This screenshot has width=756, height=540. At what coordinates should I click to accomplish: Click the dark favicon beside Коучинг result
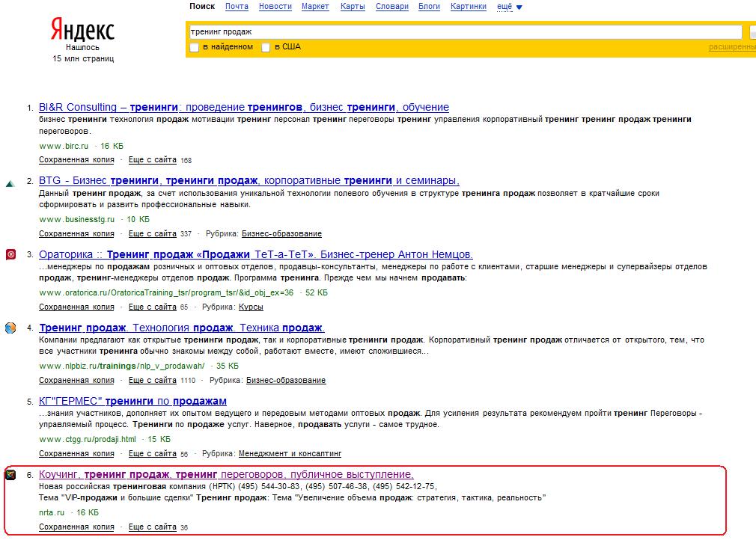pos(10,474)
